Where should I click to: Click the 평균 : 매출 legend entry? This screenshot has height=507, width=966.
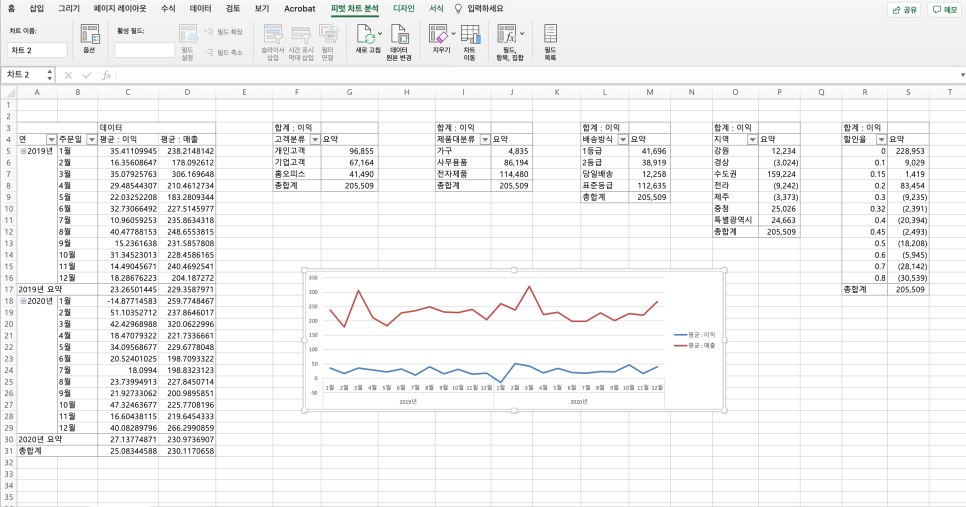click(695, 346)
